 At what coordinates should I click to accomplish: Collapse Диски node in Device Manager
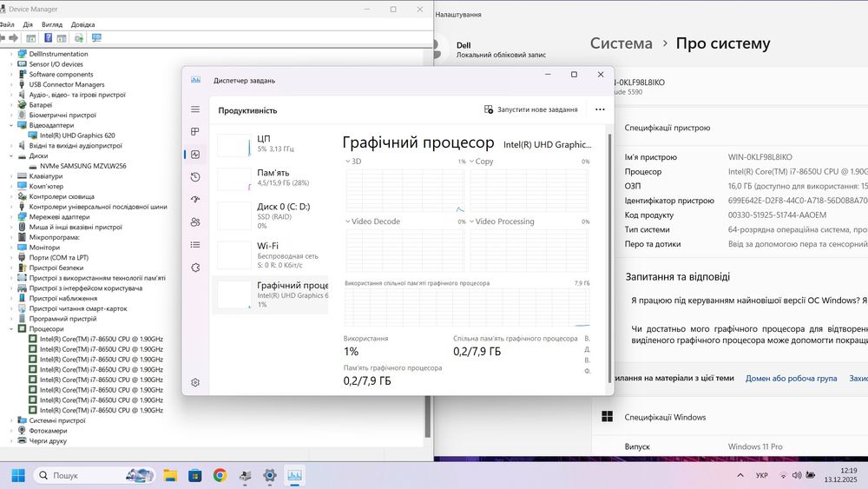click(x=11, y=155)
